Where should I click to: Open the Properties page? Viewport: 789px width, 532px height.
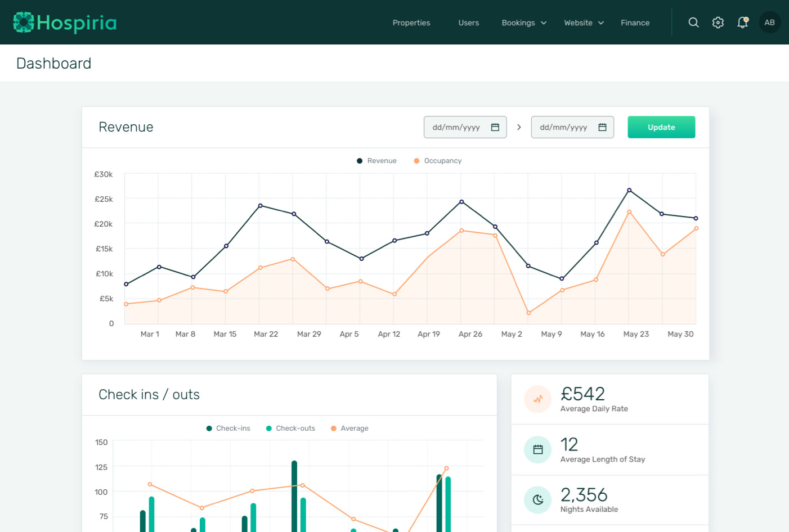411,22
